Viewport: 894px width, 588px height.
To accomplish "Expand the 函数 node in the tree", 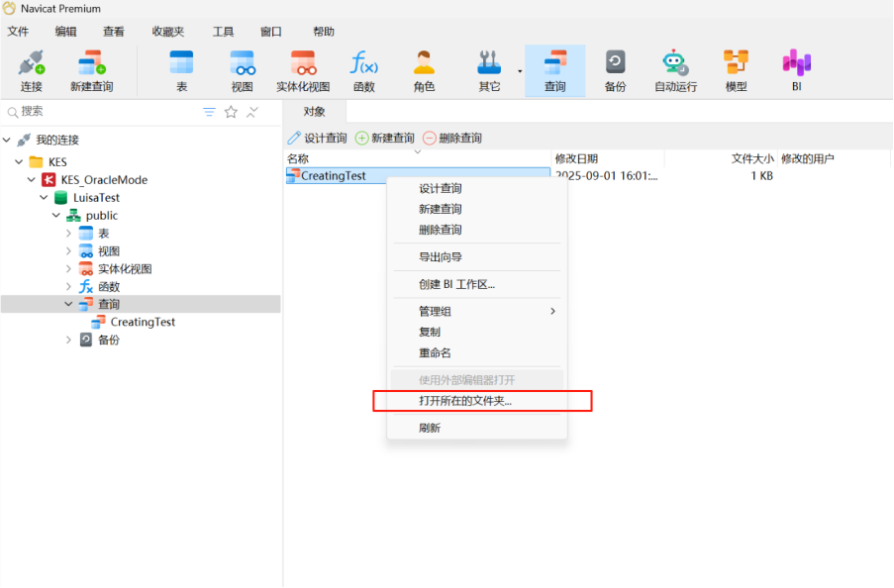I will click(x=68, y=287).
